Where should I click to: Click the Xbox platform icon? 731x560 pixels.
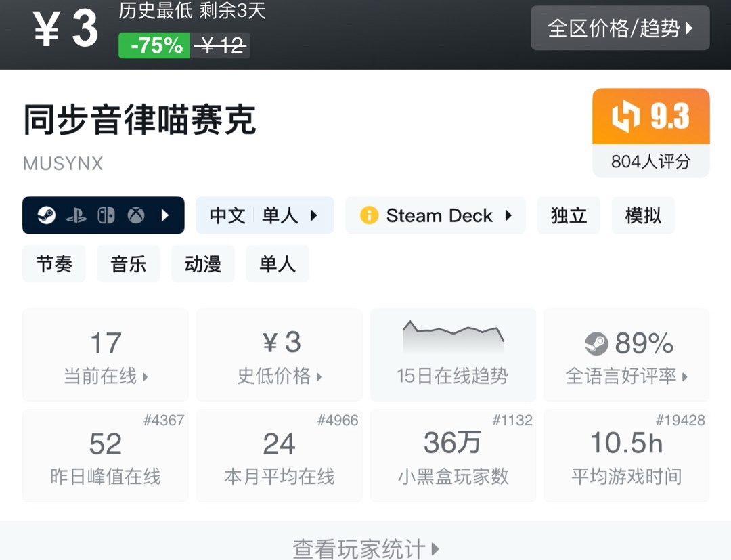coord(136,215)
